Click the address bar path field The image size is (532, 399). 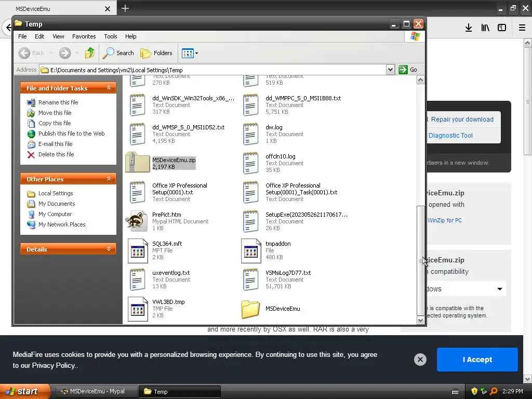(x=213, y=70)
